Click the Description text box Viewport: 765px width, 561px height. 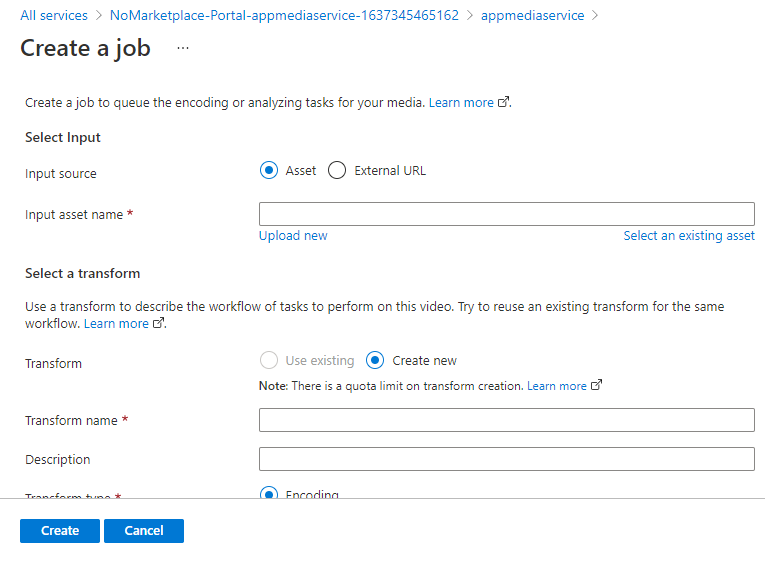(506, 459)
